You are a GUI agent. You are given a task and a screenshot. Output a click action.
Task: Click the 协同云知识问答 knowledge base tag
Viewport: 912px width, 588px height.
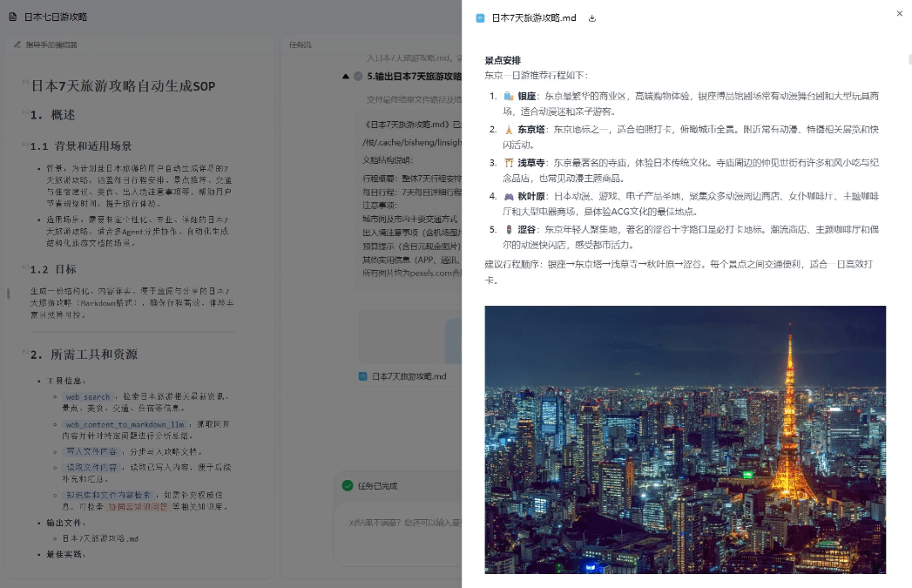(138, 506)
